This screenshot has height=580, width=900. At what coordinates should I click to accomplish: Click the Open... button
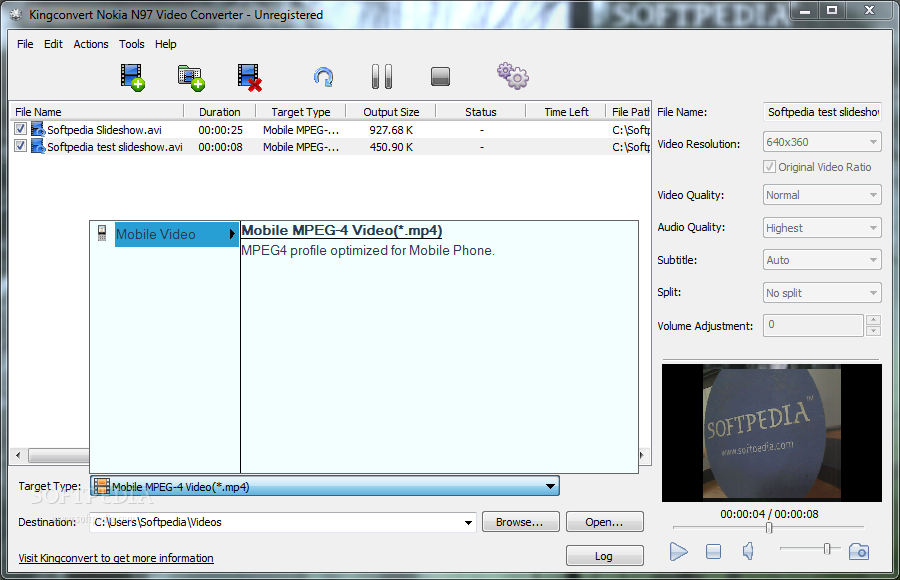[604, 522]
